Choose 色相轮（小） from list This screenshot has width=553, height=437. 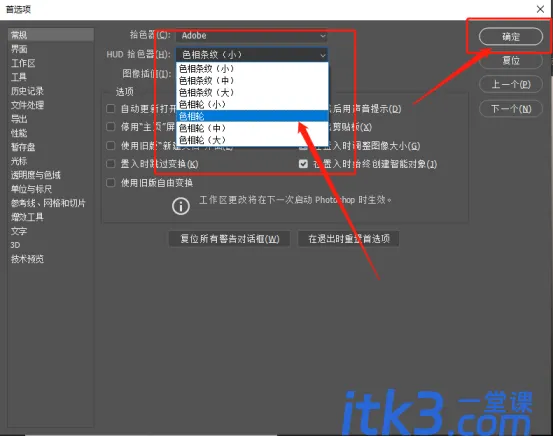(252, 104)
